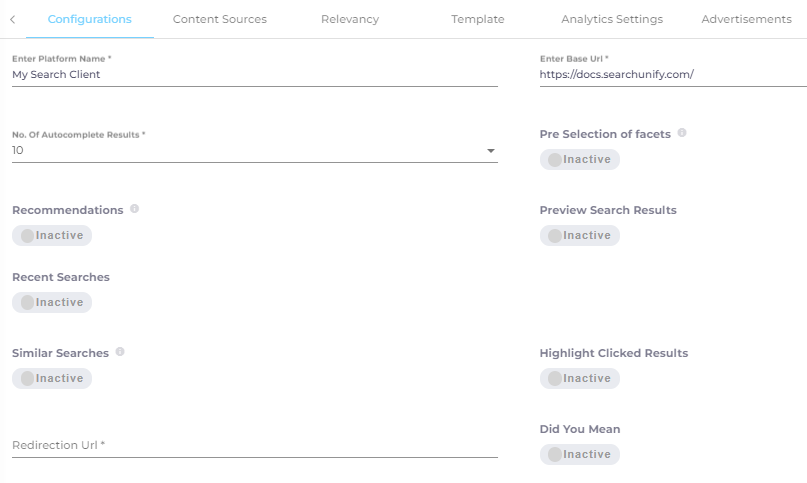Open the Relevancy tab

pyautogui.click(x=350, y=19)
